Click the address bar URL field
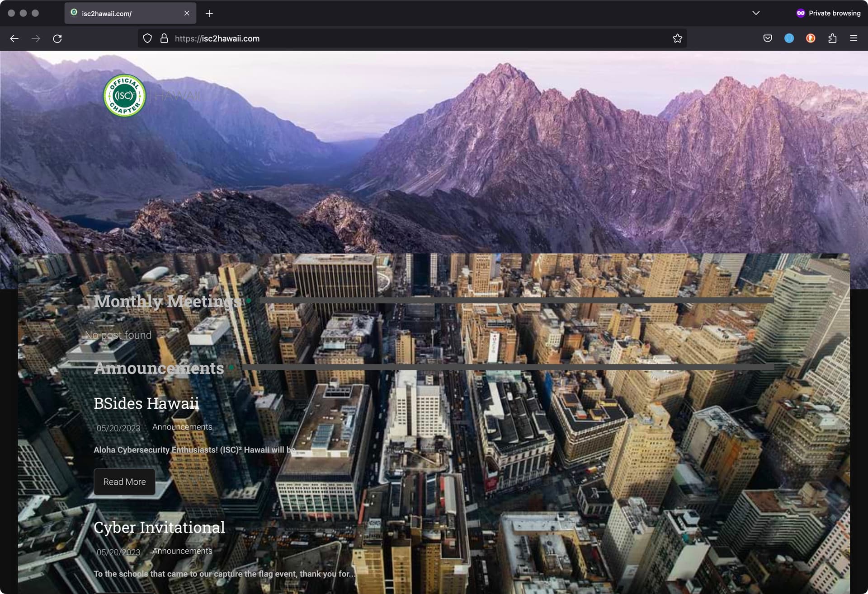 point(407,38)
